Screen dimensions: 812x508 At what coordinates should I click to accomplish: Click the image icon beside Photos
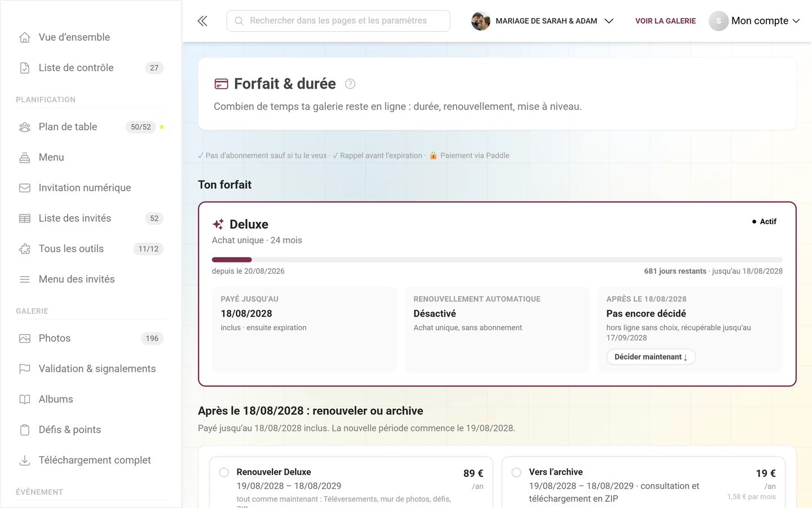pyautogui.click(x=25, y=339)
